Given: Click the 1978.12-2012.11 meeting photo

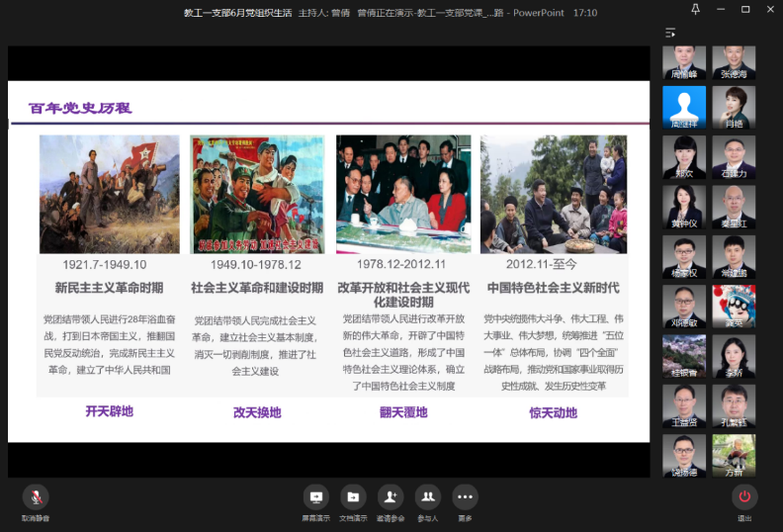Looking at the screenshot, I should pos(403,194).
